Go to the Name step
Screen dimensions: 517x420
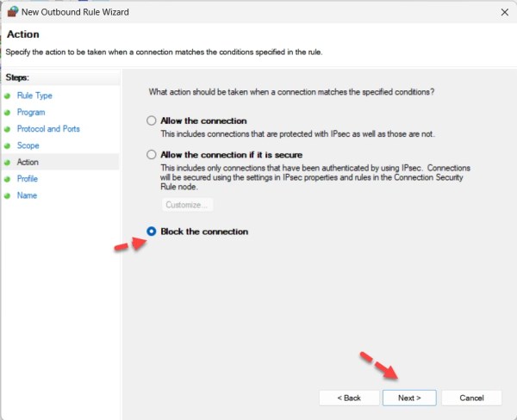click(27, 195)
